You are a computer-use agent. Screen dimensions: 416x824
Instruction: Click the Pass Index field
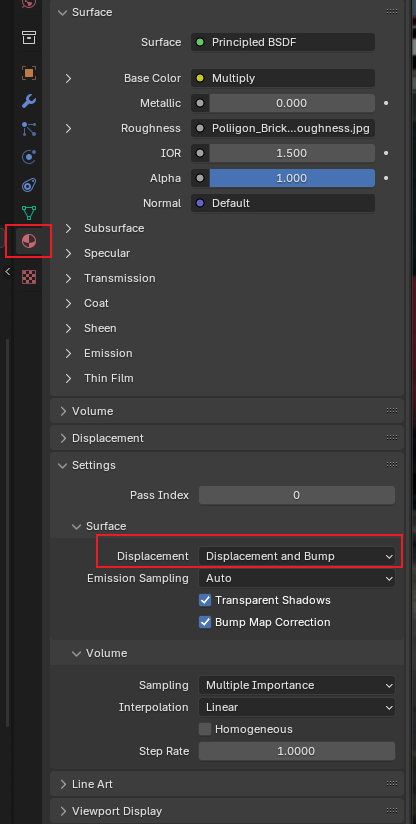[x=297, y=495]
